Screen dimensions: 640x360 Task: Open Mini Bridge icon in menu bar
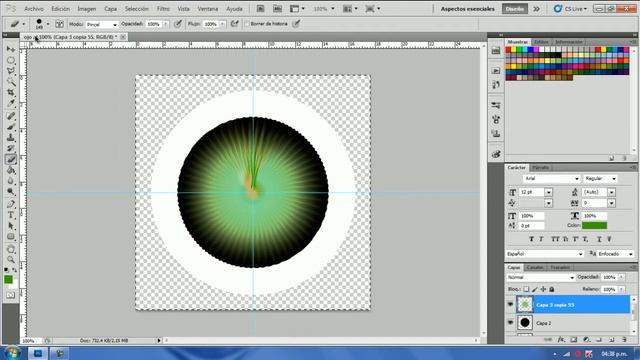278,9
